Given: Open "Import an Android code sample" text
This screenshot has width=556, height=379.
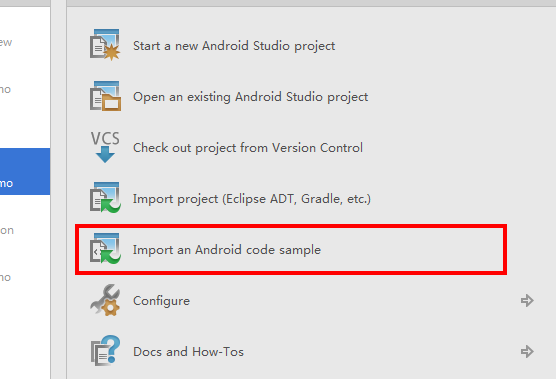Looking at the screenshot, I should click(x=227, y=250).
